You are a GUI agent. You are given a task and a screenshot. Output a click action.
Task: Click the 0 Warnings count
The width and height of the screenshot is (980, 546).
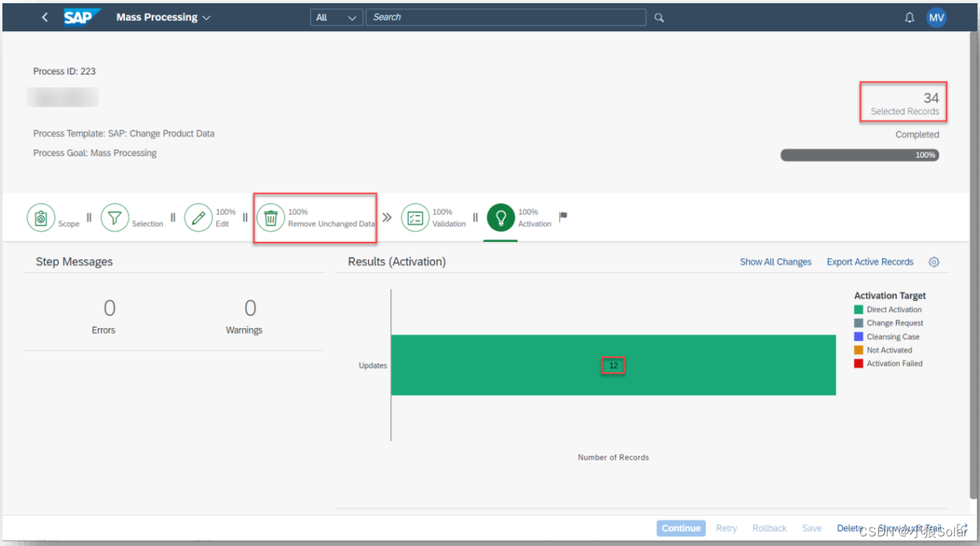tap(250, 308)
